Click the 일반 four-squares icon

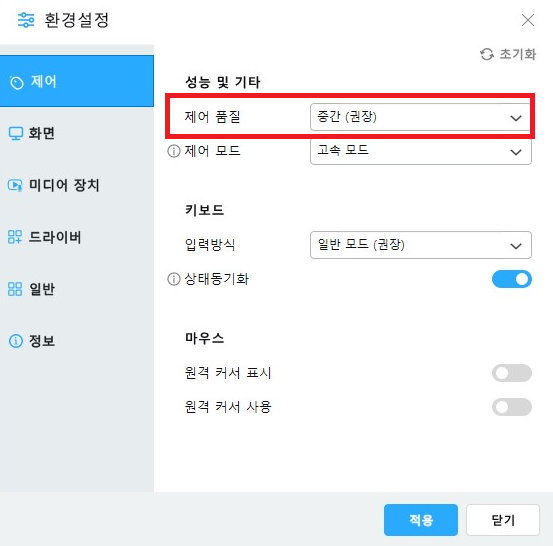15,289
